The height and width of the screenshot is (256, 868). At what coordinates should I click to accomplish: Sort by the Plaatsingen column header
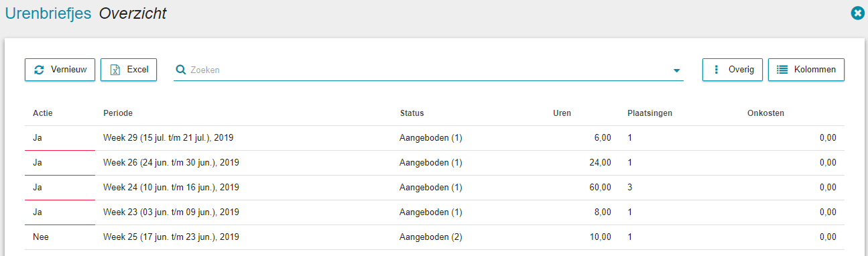[649, 113]
